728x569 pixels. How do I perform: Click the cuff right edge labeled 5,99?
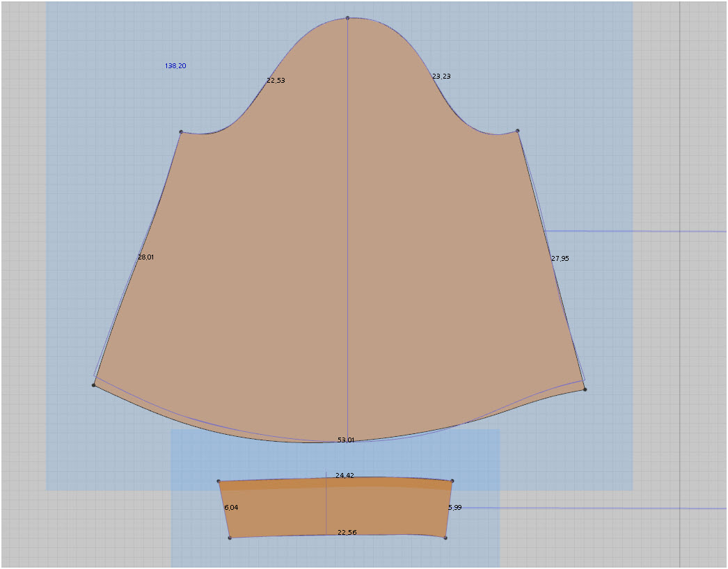pyautogui.click(x=455, y=508)
